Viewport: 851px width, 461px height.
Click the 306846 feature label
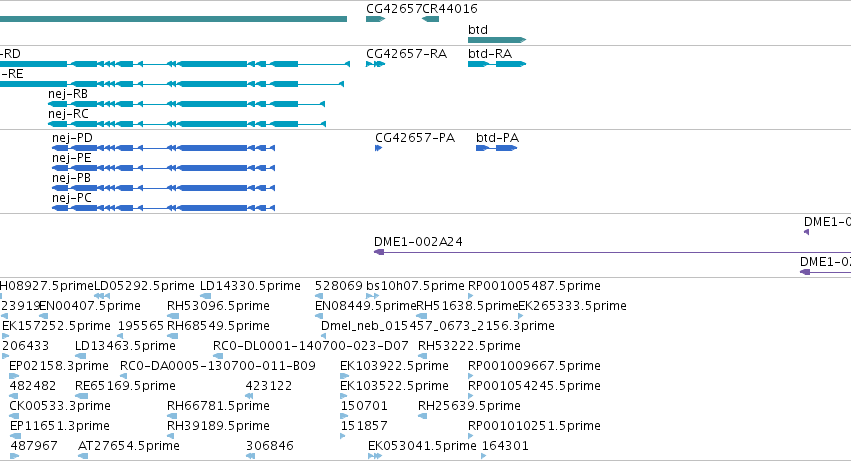pos(270,446)
